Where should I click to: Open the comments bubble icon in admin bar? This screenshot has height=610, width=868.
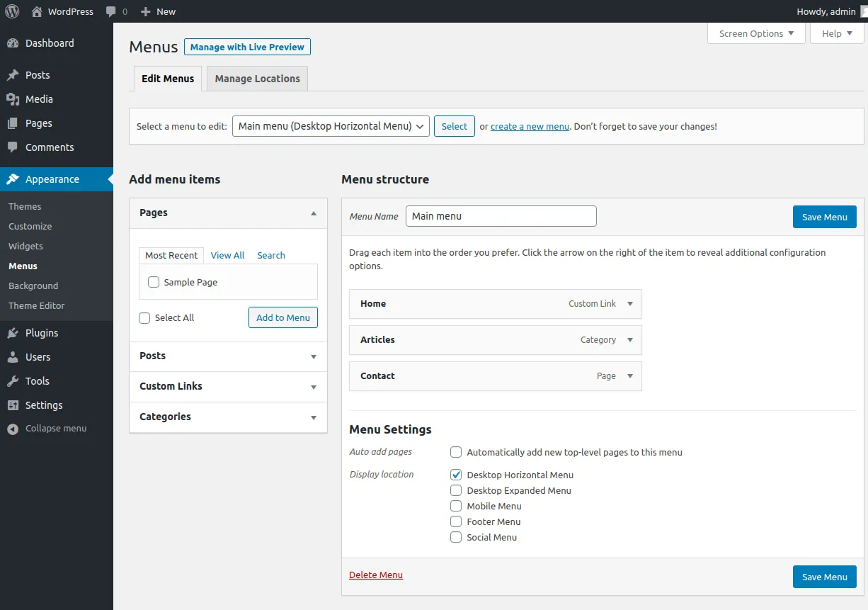[x=111, y=12]
